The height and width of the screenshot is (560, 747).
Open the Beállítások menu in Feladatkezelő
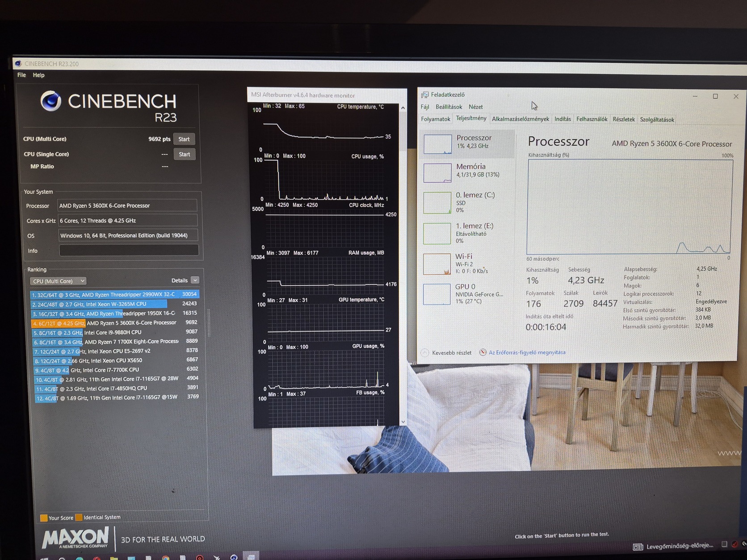point(449,107)
